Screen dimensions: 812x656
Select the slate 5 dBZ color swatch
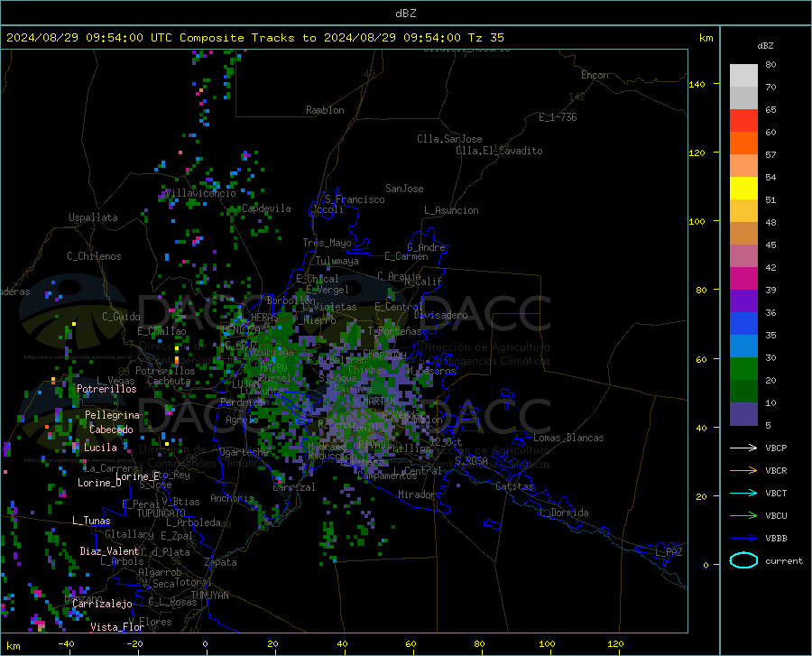[743, 414]
